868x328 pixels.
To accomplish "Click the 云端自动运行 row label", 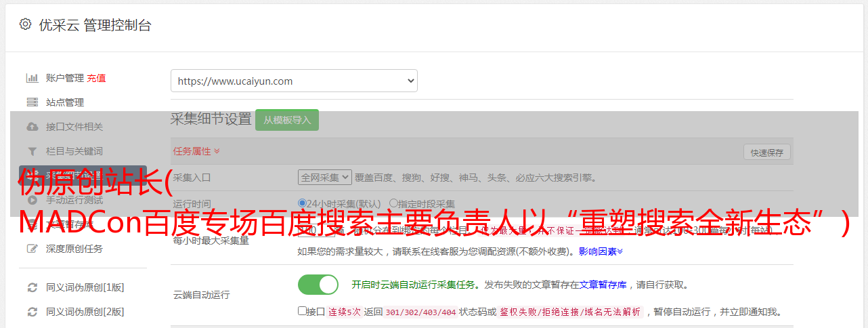I will [x=202, y=295].
